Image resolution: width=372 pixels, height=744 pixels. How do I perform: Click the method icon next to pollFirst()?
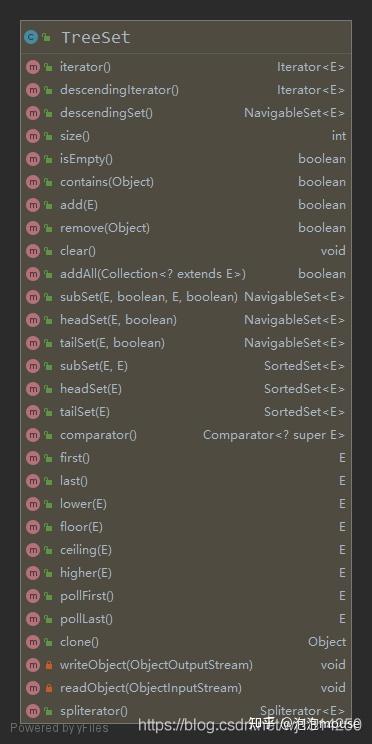[x=33, y=596]
